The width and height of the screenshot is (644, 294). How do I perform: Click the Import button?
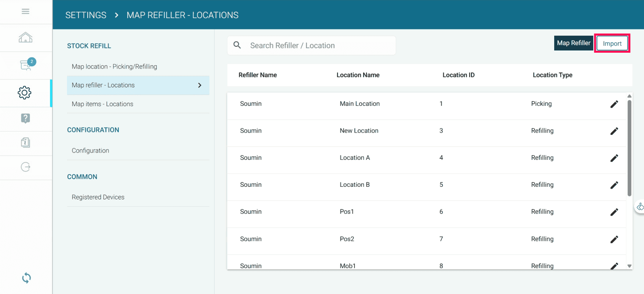[x=612, y=43]
